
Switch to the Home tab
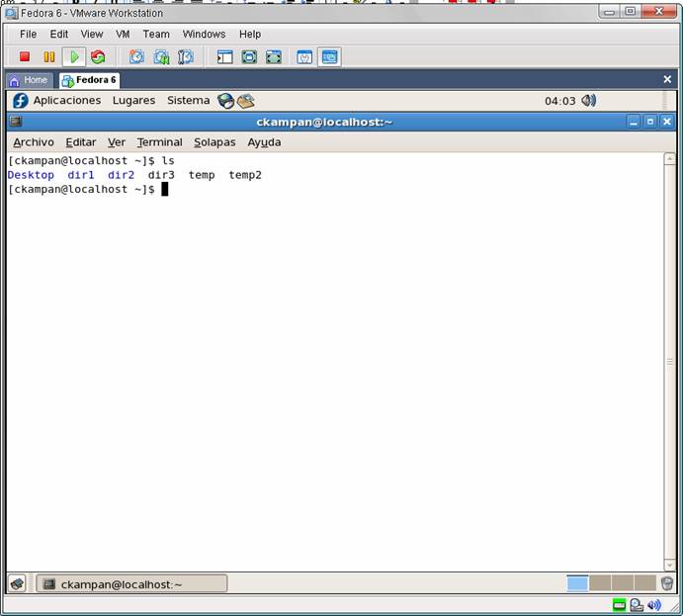click(30, 80)
